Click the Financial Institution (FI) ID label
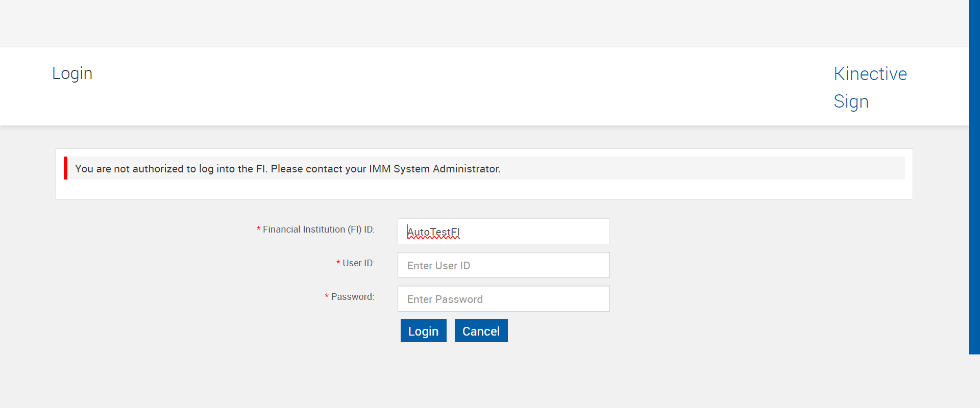The image size is (980, 408). point(318,229)
